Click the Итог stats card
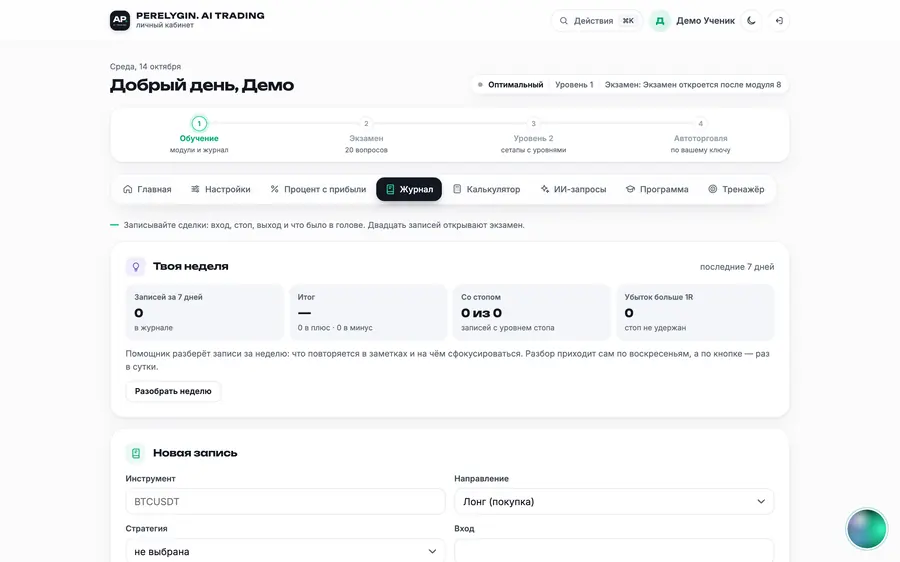The height and width of the screenshot is (562, 900). [x=368, y=312]
